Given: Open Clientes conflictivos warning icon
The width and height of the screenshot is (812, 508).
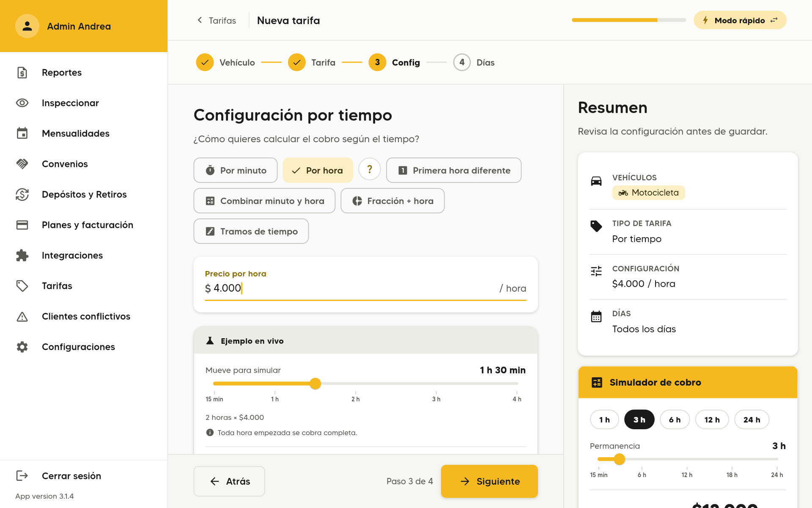Looking at the screenshot, I should pyautogui.click(x=22, y=316).
